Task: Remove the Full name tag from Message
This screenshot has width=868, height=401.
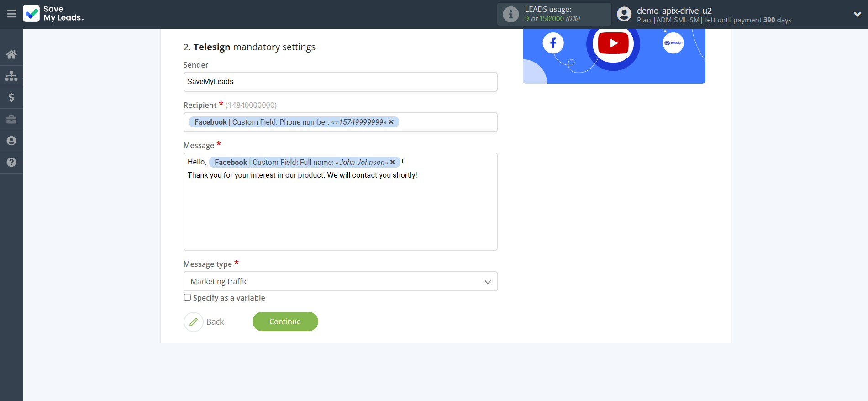Action: pos(393,162)
